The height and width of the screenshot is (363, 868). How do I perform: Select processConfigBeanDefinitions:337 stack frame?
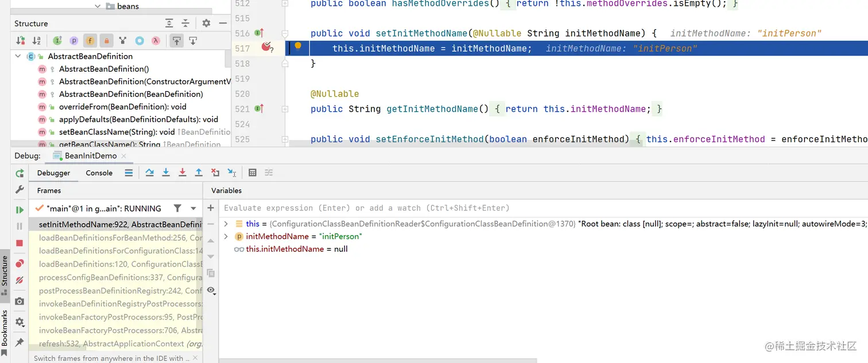[x=117, y=277]
